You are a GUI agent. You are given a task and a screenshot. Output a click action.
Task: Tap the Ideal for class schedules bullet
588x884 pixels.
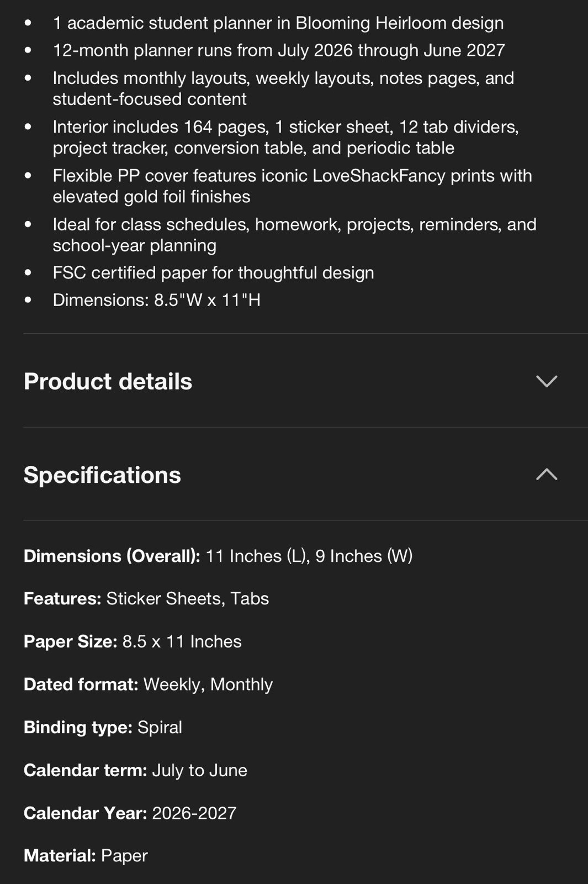click(294, 235)
